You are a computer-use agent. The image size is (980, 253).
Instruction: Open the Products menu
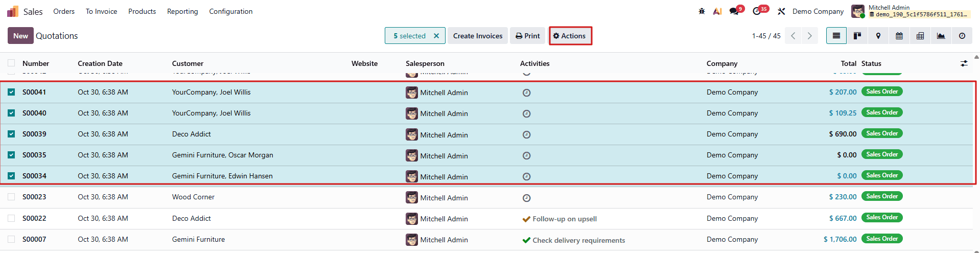click(x=142, y=11)
